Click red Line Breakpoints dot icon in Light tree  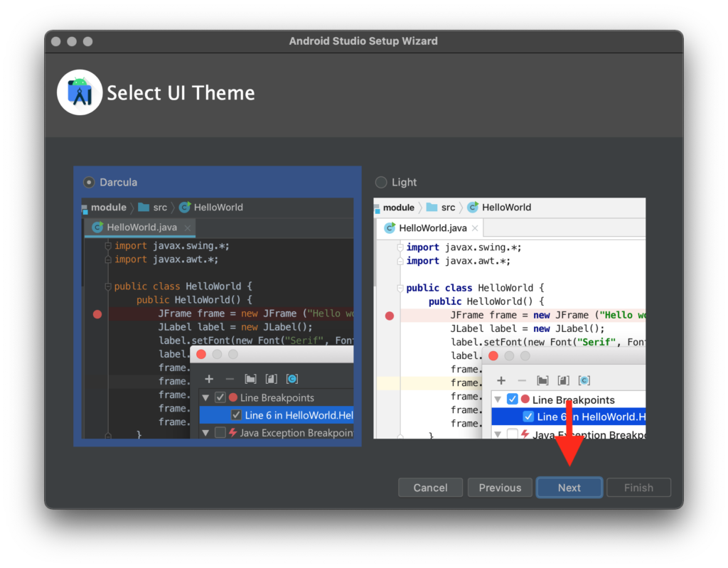tap(525, 399)
